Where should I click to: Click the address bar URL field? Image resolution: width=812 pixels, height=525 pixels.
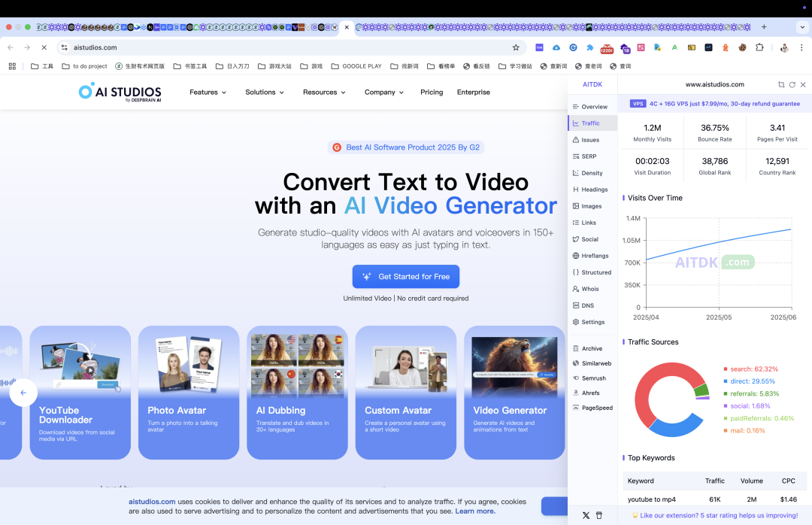point(290,47)
